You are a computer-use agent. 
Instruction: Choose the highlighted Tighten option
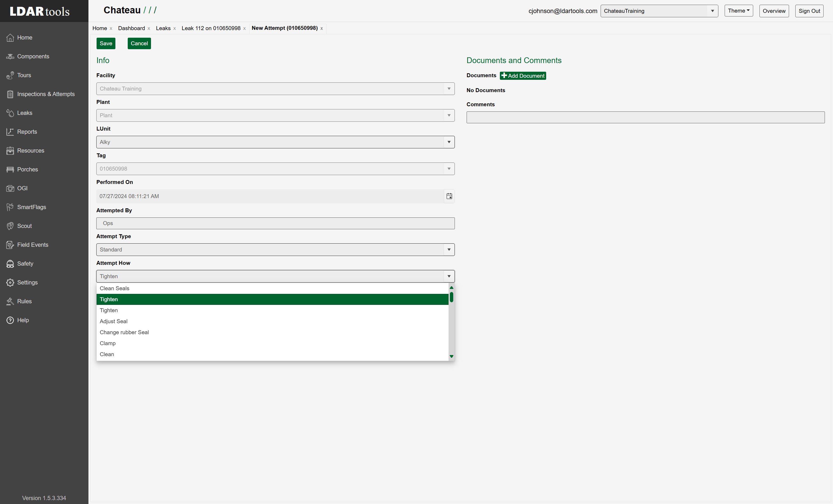[272, 299]
